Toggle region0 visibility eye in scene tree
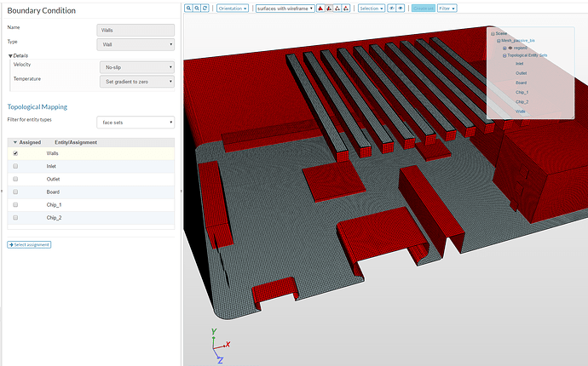The height and width of the screenshot is (366, 588). point(510,48)
